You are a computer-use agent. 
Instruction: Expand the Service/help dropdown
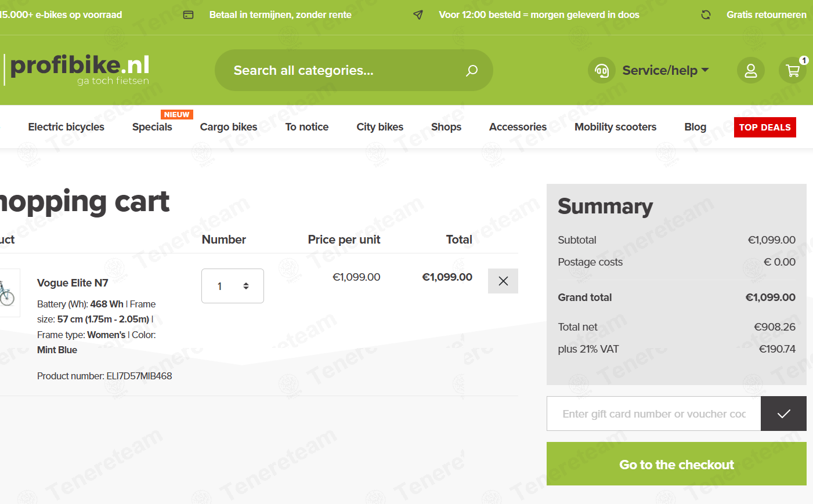[x=666, y=70]
